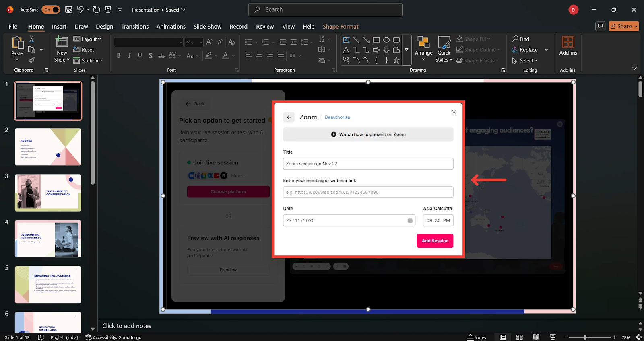
Task: Go to the Animations tab
Action: pos(171,27)
